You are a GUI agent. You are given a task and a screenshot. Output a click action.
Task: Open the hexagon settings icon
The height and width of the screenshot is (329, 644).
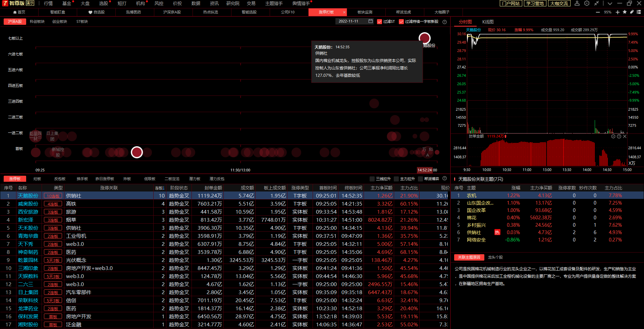587,3
